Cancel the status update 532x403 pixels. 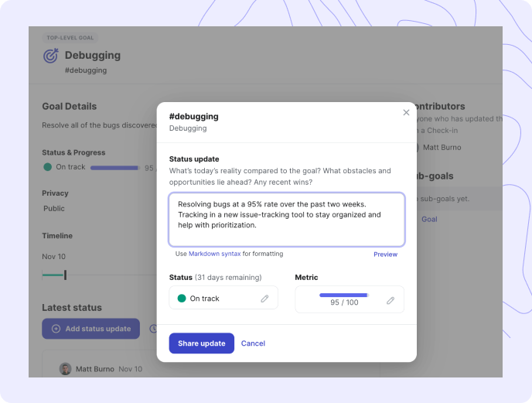coord(253,343)
